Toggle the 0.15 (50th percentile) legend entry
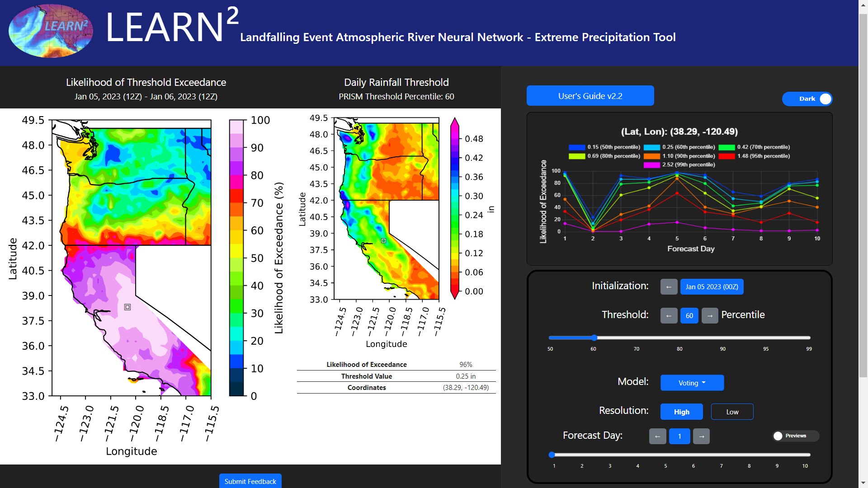 pos(604,147)
